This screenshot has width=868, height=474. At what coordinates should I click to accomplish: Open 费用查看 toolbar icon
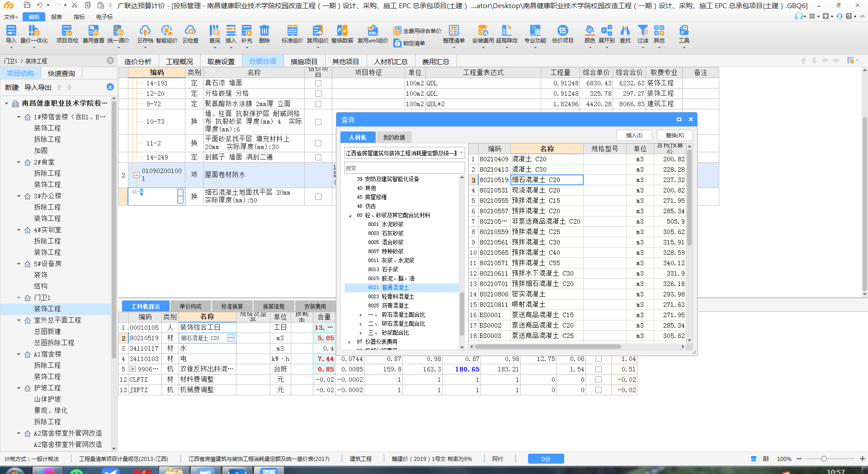tap(93, 34)
